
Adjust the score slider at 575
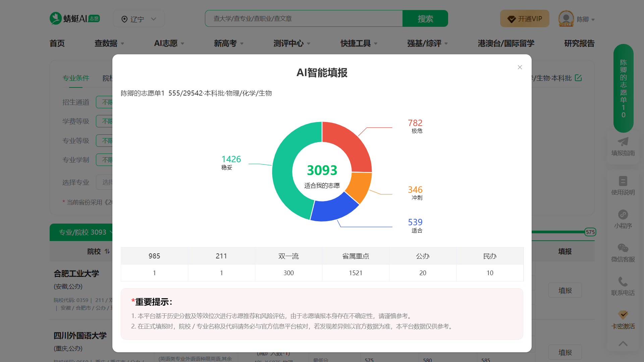tap(590, 232)
